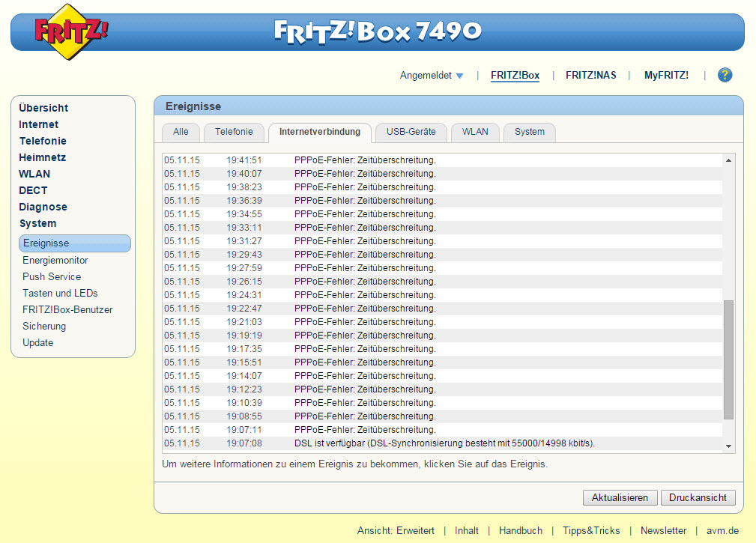Open the Newsletter footer link
This screenshot has width=756, height=543.
tap(663, 530)
